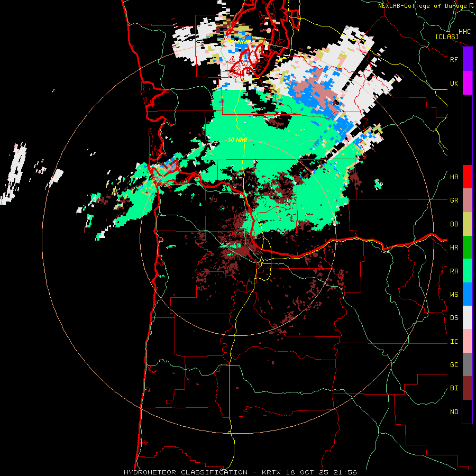This screenshot has width=476, height=476.
Task: Click the IC pink legend swatch
Action: pyautogui.click(x=467, y=341)
